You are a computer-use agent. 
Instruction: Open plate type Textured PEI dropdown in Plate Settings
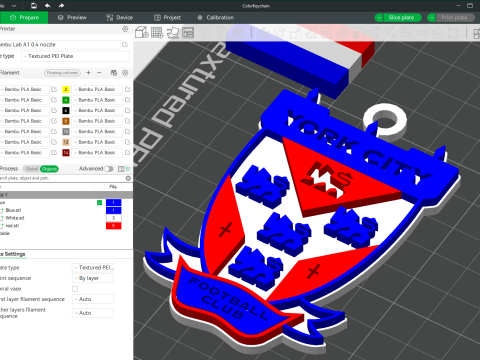pyautogui.click(x=93, y=268)
